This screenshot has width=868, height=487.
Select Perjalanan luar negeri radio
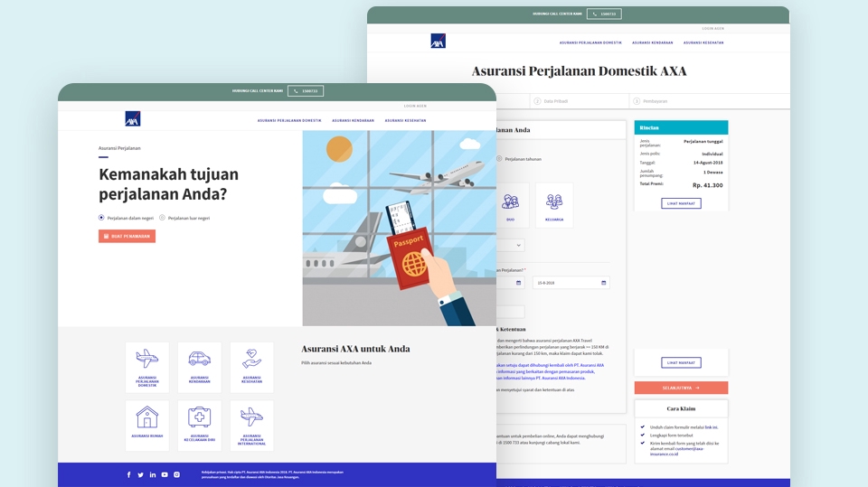[x=162, y=218]
